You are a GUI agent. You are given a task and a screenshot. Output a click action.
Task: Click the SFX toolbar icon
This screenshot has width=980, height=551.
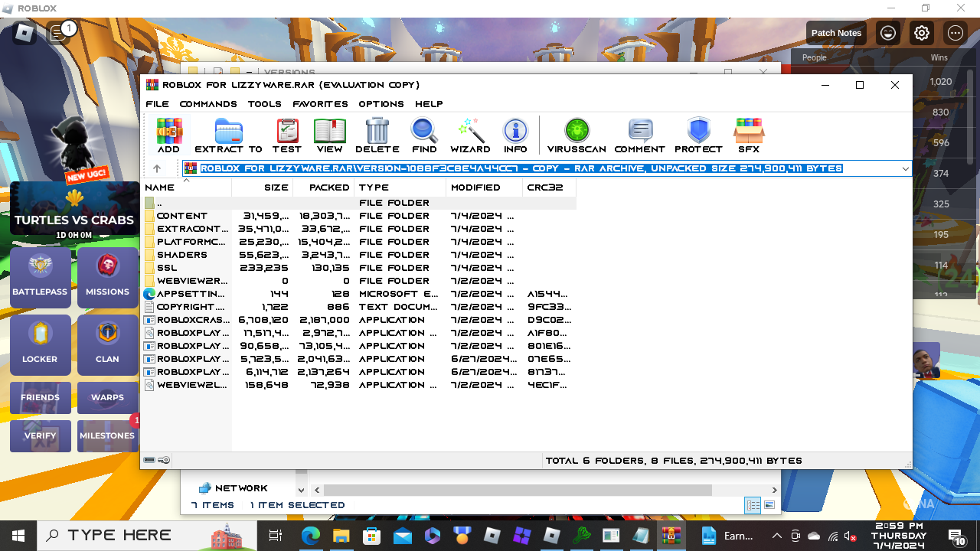click(749, 135)
